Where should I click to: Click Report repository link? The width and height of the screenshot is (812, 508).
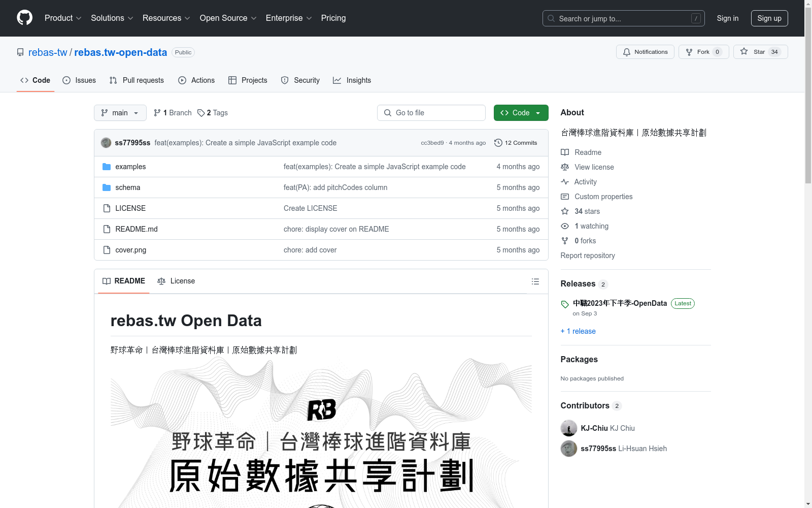588,256
